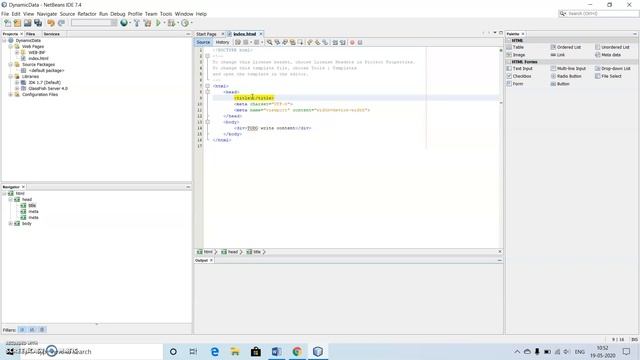Open Chrome from the taskbar

click(x=297, y=351)
